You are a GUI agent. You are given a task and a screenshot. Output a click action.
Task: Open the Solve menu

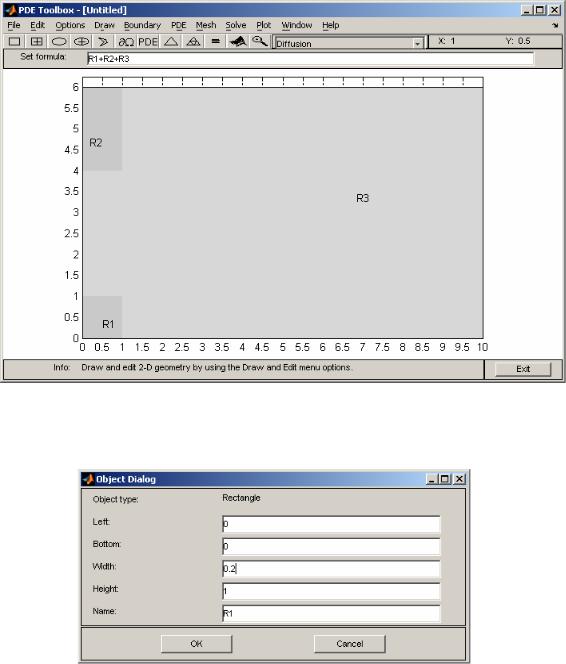235,25
